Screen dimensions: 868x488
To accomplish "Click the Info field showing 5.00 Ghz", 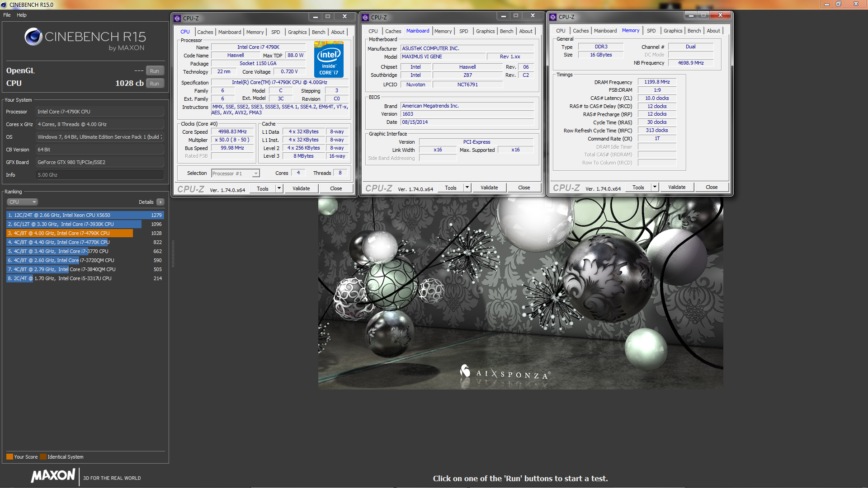I will coord(99,175).
